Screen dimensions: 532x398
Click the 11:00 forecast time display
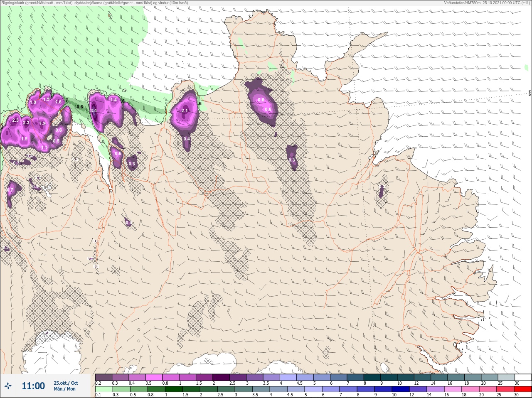pos(33,386)
